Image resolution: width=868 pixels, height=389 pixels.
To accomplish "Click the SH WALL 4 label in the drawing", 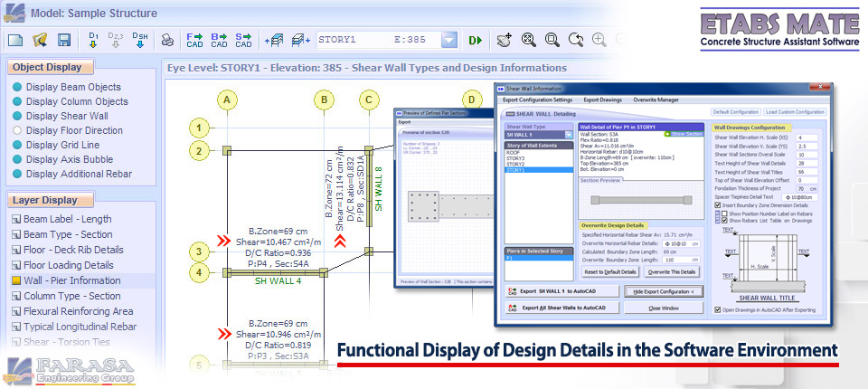I will click(278, 281).
